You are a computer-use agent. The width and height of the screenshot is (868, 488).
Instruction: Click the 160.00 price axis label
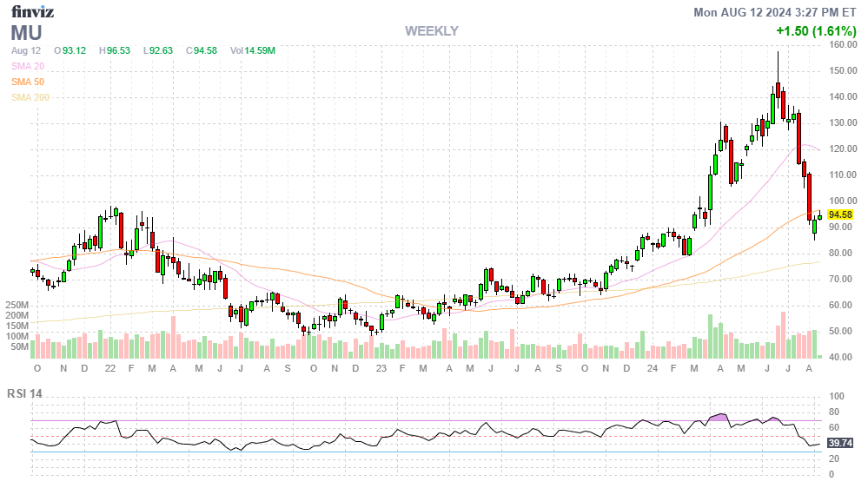pyautogui.click(x=841, y=44)
